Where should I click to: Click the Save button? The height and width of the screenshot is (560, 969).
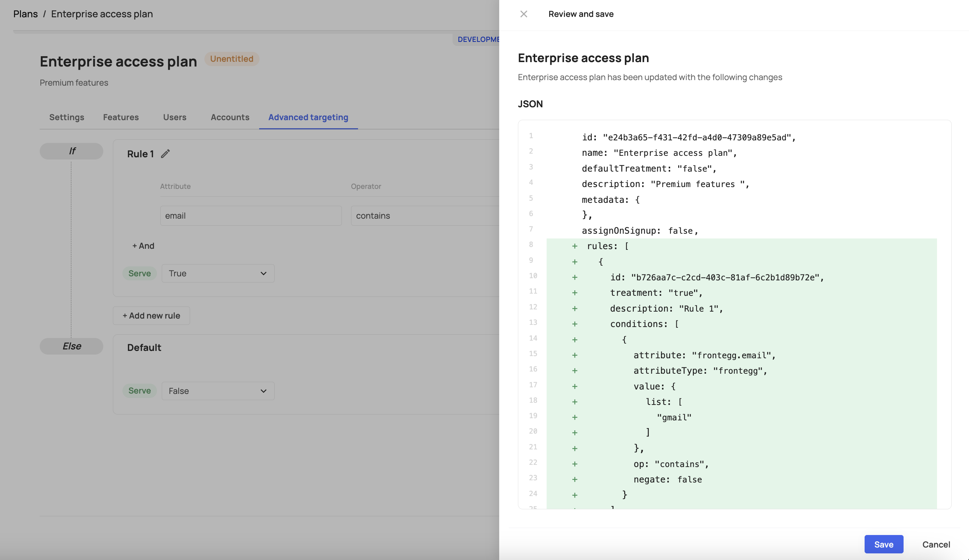883,544
